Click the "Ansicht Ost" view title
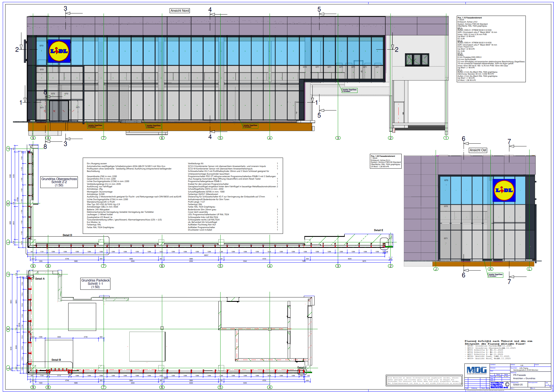 point(478,150)
